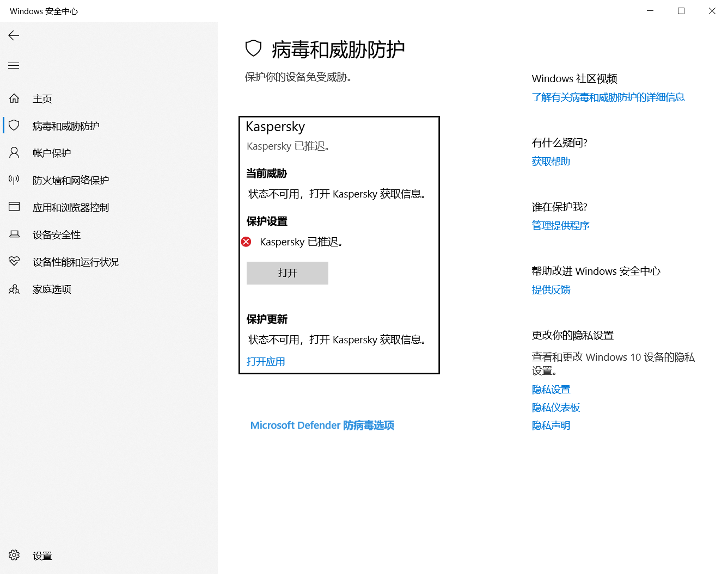Click the Kaspersky provider heading
Image resolution: width=728 pixels, height=574 pixels.
275,127
